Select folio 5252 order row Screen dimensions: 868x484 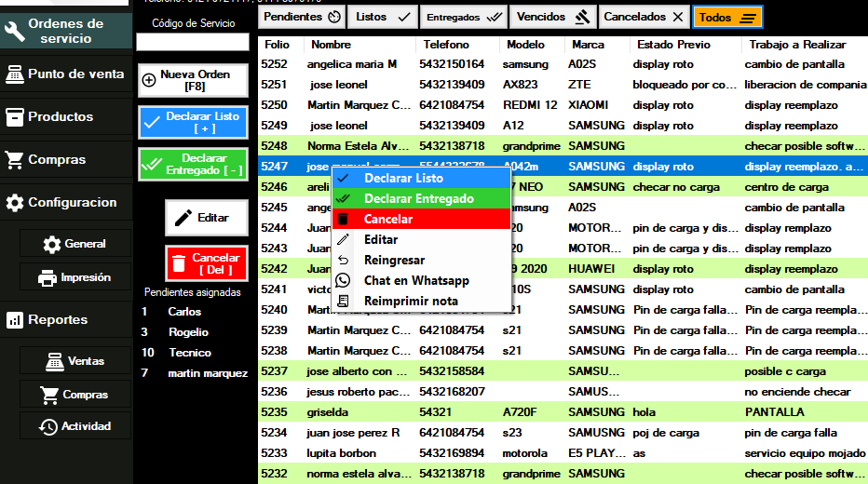(563, 64)
